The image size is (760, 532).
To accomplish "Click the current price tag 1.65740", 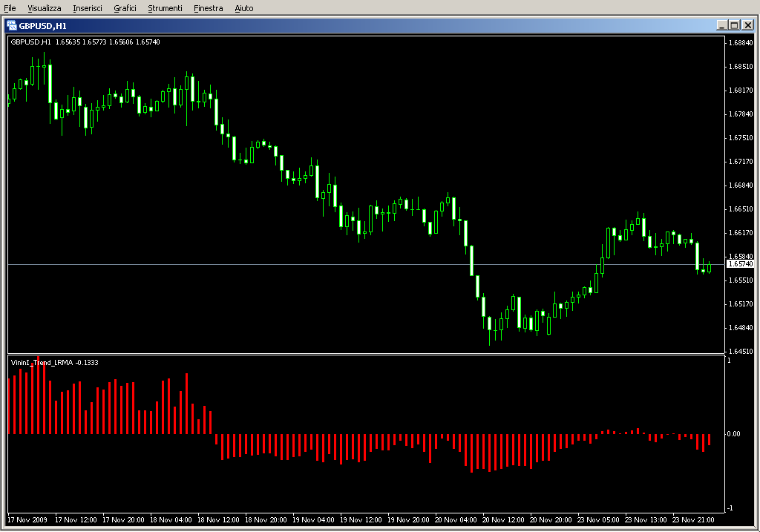I will pyautogui.click(x=741, y=264).
